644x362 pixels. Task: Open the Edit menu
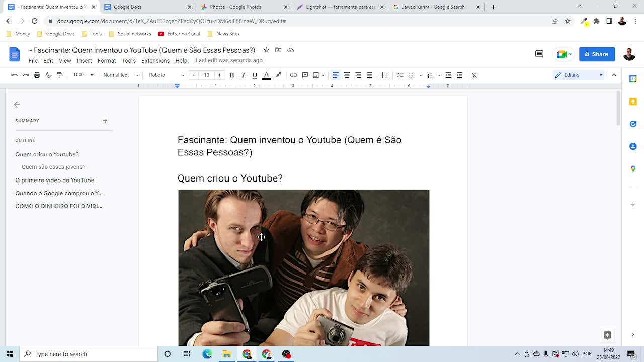48,61
